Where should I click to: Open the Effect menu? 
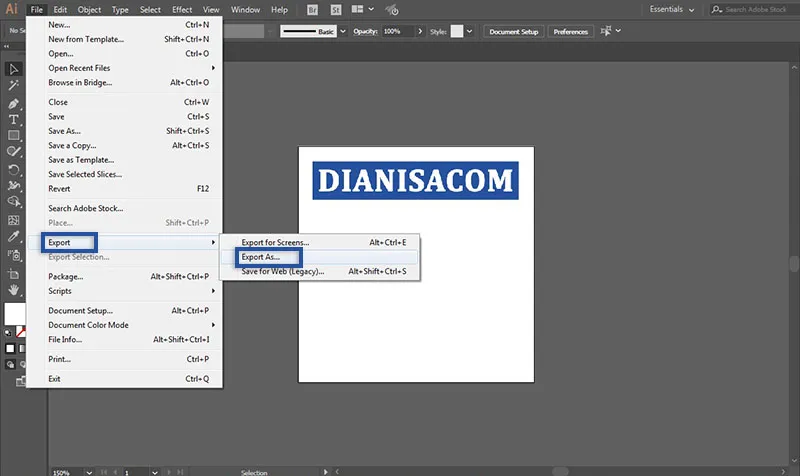coord(182,10)
